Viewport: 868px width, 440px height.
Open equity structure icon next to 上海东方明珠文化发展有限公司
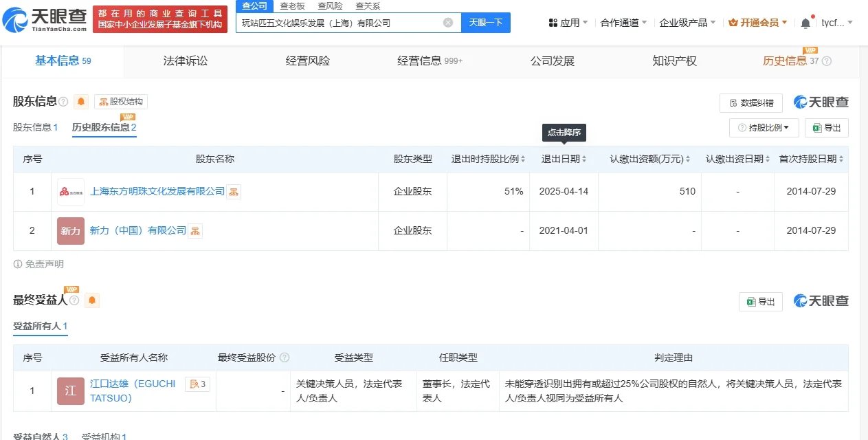click(234, 192)
